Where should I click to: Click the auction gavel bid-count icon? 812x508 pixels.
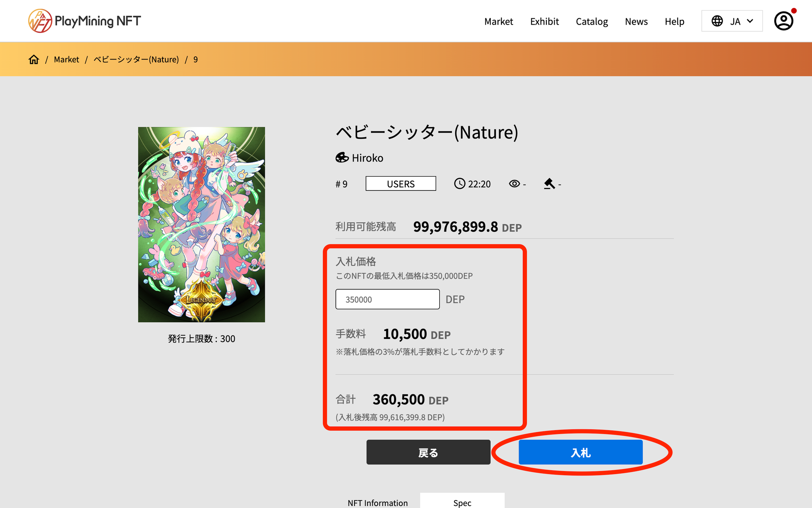pyautogui.click(x=549, y=184)
